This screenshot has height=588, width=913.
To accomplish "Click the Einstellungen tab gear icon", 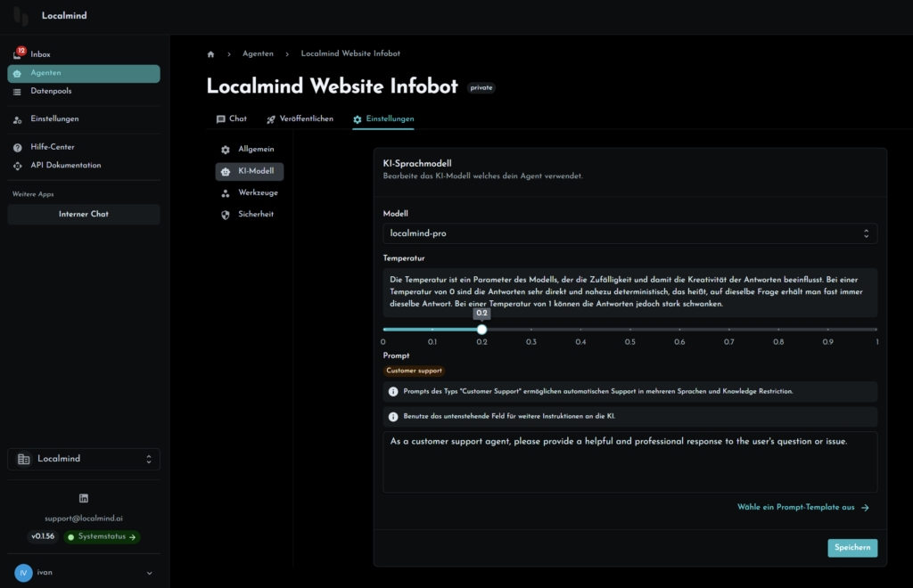I will point(358,119).
